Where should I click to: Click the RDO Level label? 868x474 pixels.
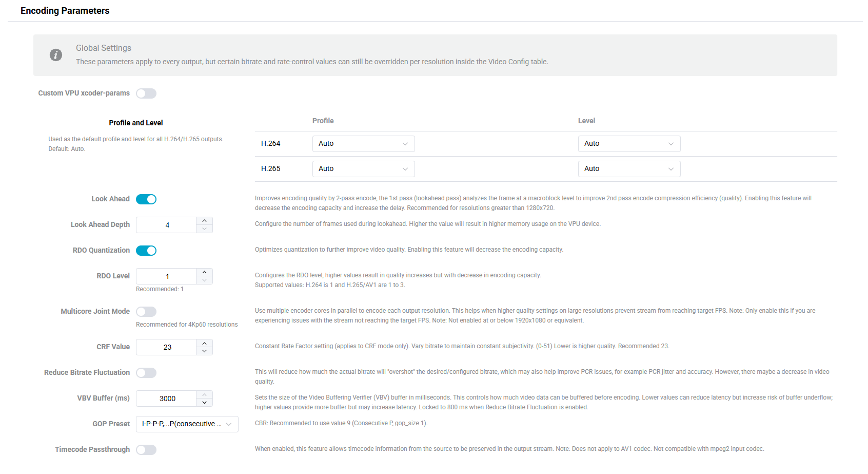(x=113, y=276)
